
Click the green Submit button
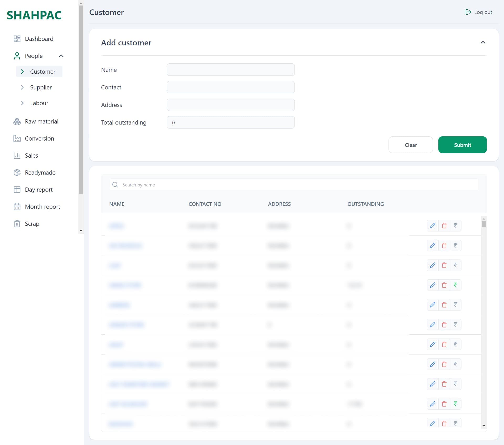[x=463, y=145]
